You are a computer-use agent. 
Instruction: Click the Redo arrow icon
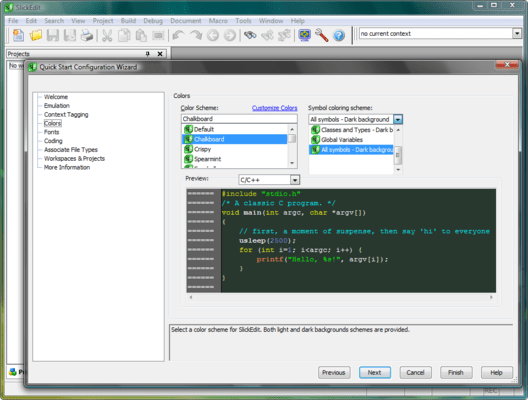point(196,35)
